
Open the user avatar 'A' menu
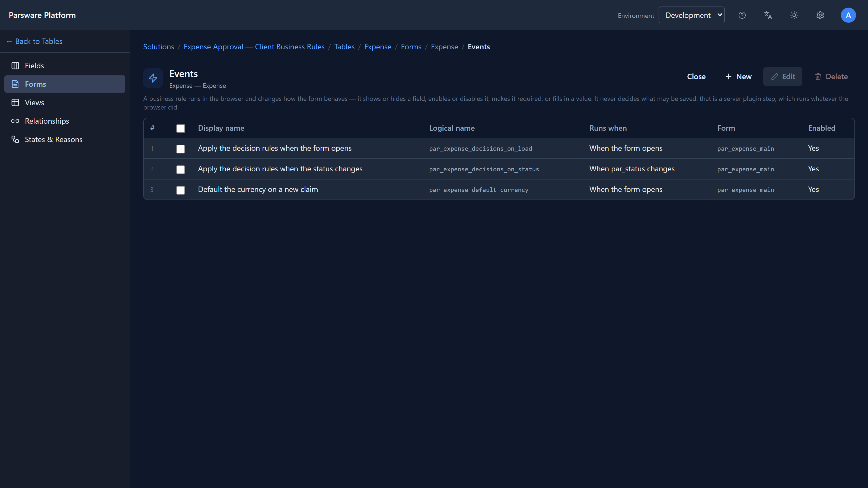point(848,15)
